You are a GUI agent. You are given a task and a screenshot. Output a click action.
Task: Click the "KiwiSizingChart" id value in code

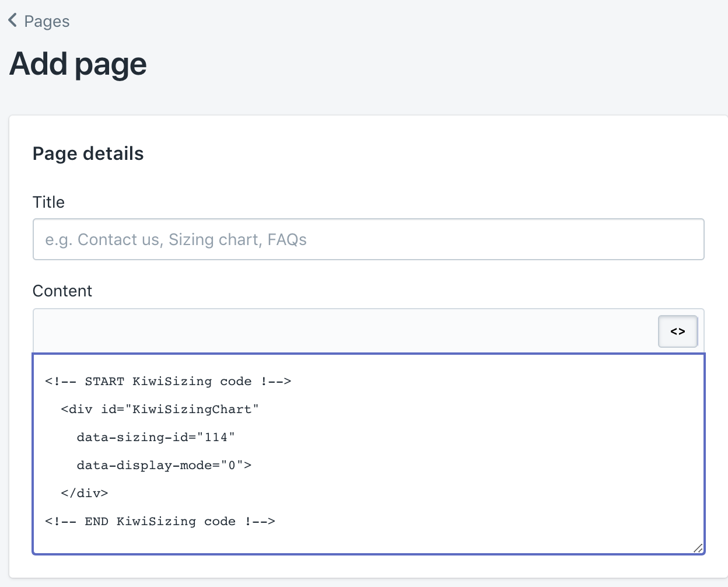(192, 410)
